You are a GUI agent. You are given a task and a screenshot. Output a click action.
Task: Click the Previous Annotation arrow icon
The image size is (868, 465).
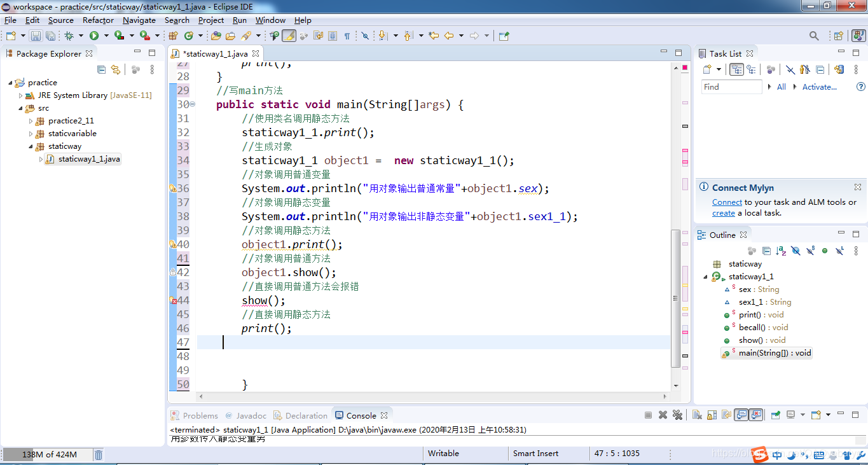[x=408, y=36]
